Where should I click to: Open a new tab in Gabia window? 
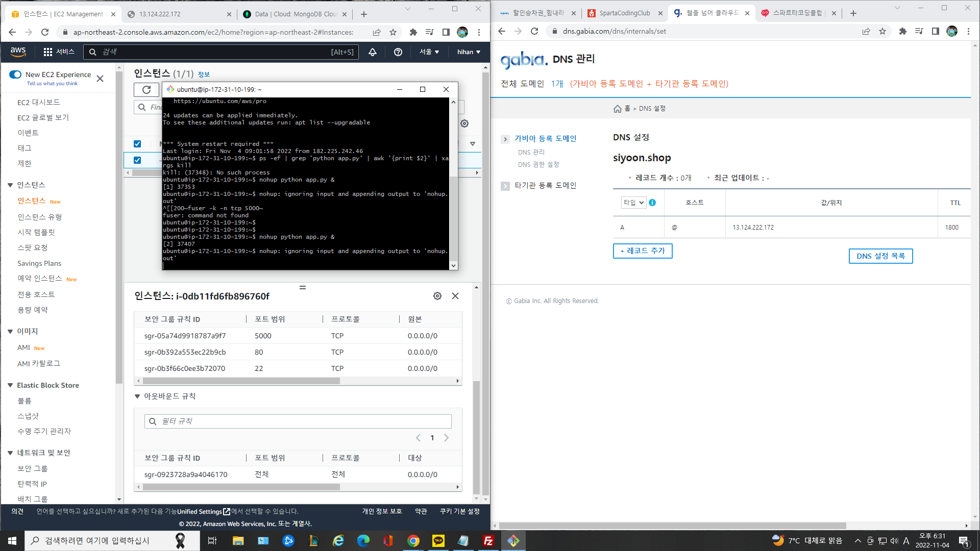853,13
